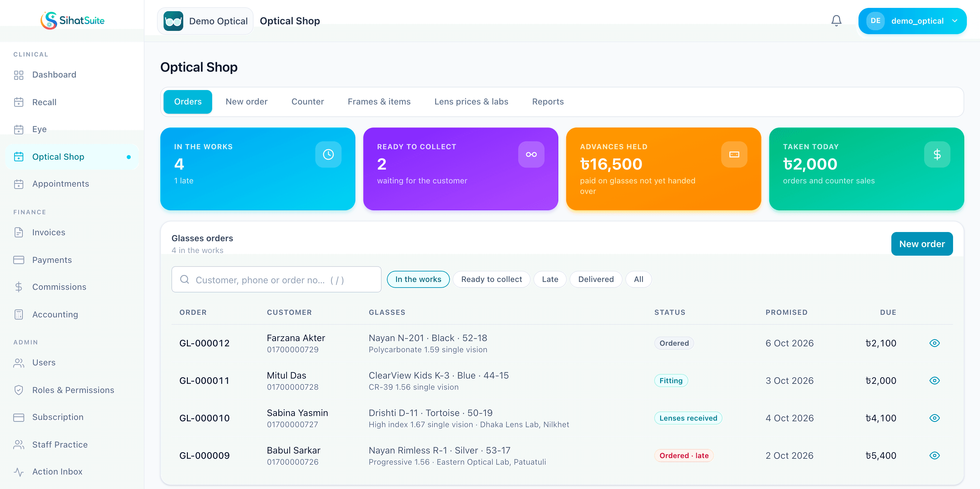Filter orders by Ready to collect
The image size is (980, 489).
[x=492, y=279]
